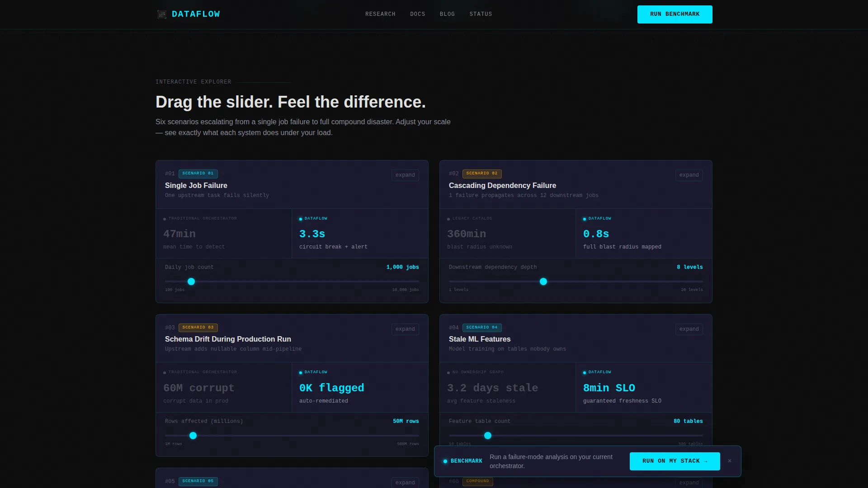Click the Scenario 04 badge
This screenshot has width=868, height=488.
pyautogui.click(x=482, y=328)
